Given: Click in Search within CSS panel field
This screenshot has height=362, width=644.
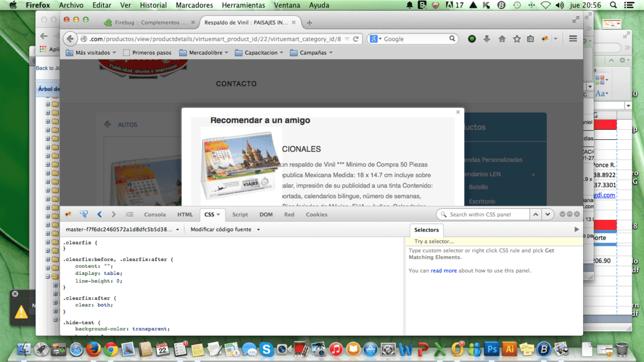Looking at the screenshot, I should (x=482, y=214).
